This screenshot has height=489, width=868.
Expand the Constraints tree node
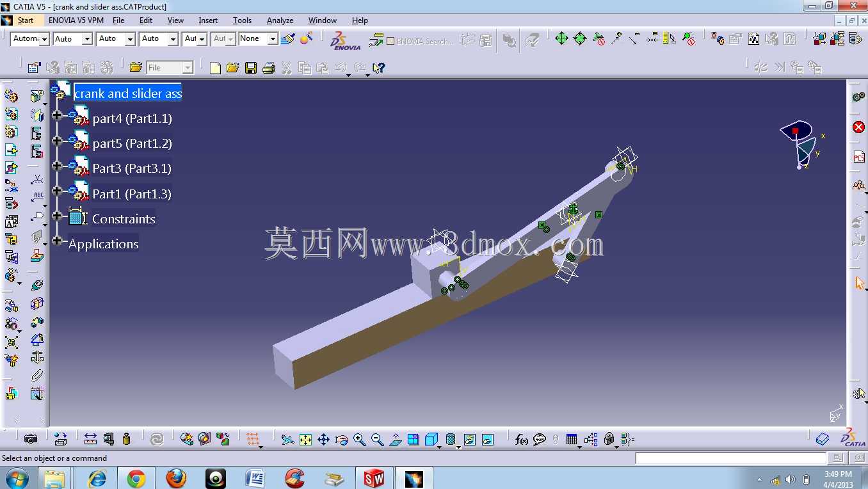[57, 216]
